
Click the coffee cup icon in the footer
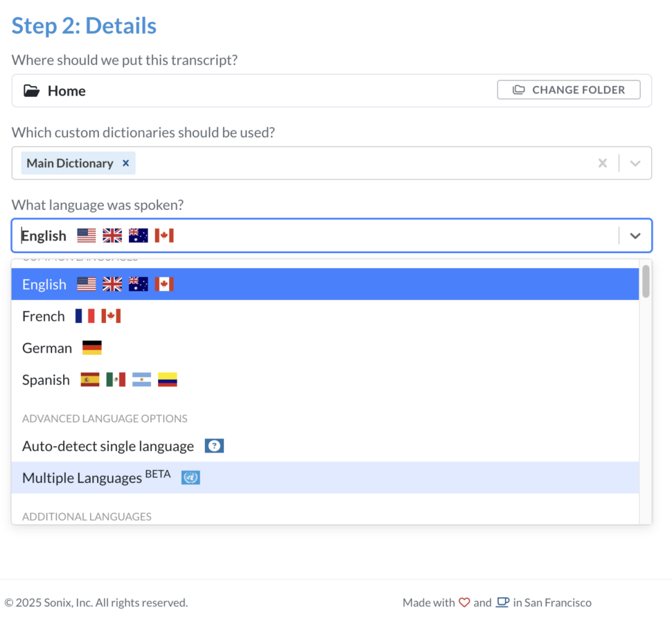502,602
